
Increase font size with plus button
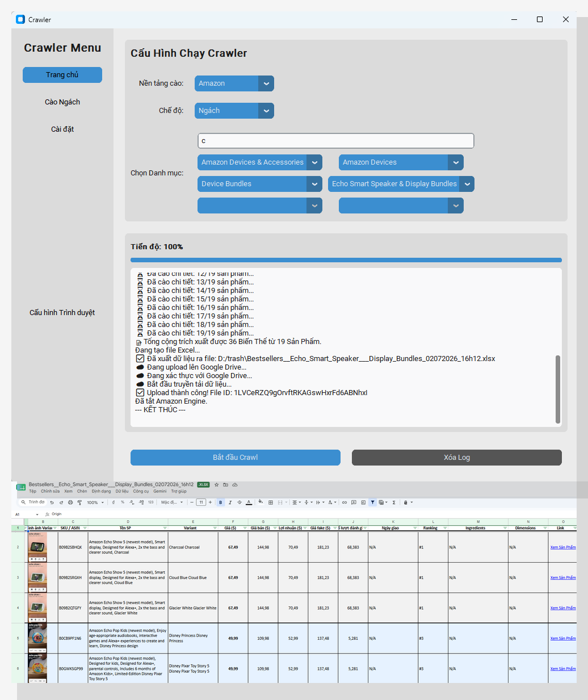pos(210,502)
